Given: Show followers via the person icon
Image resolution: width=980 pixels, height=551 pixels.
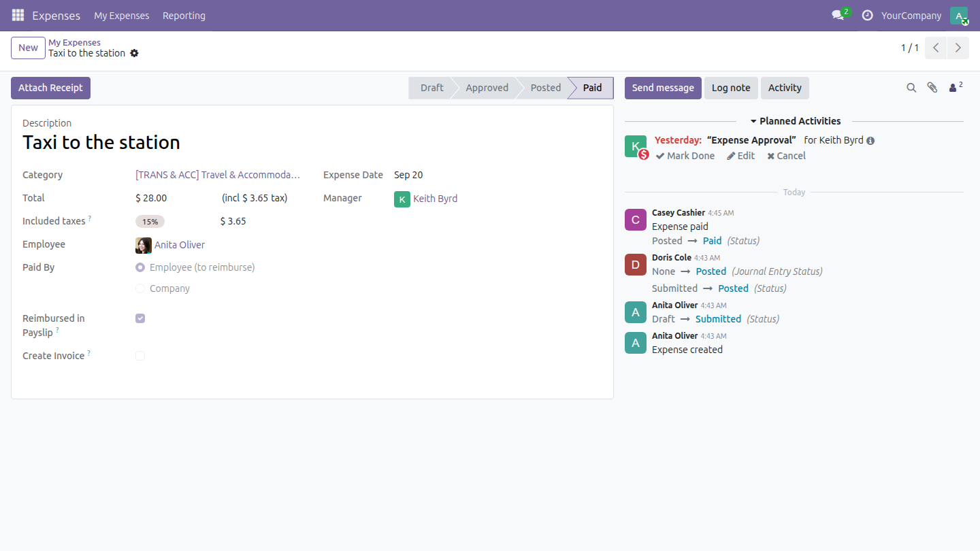Looking at the screenshot, I should coord(955,87).
